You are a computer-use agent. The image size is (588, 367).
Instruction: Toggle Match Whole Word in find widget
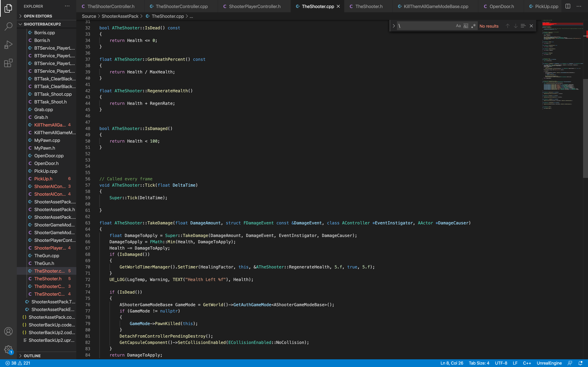(466, 26)
